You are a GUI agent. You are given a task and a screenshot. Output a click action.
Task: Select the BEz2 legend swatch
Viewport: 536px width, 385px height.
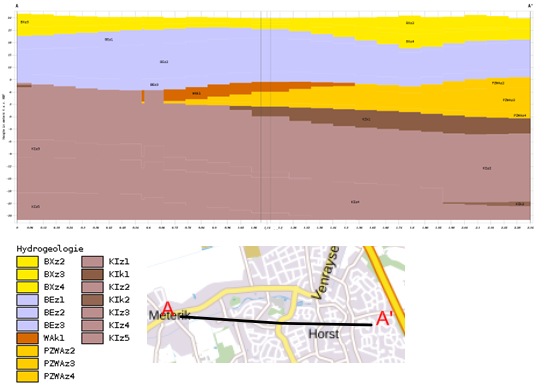[27, 313]
